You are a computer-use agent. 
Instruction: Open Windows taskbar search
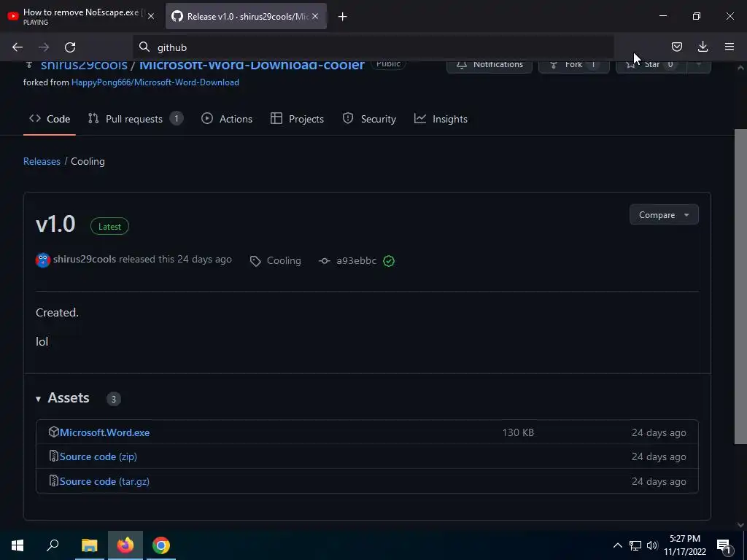[53, 545]
